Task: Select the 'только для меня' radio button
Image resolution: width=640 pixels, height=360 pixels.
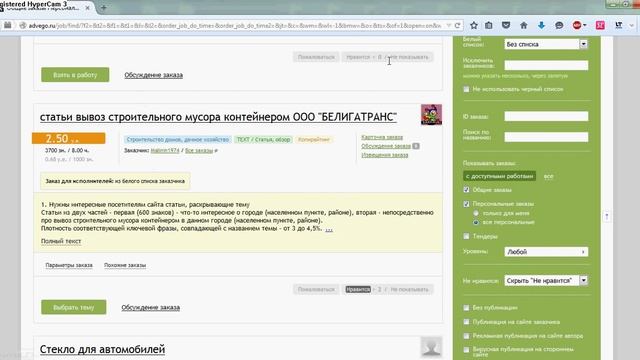Action: coord(476,213)
